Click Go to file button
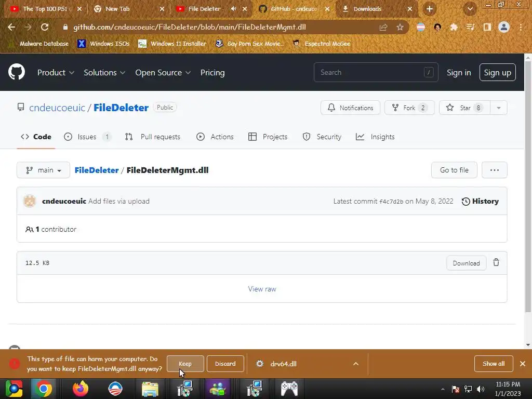The image size is (532, 399). [454, 170]
